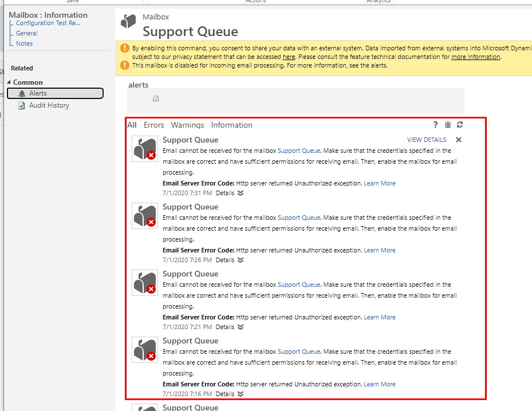Show only Information alerts

231,125
